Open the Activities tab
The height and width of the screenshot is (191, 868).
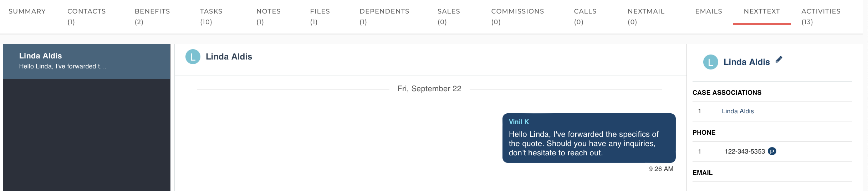(821, 16)
